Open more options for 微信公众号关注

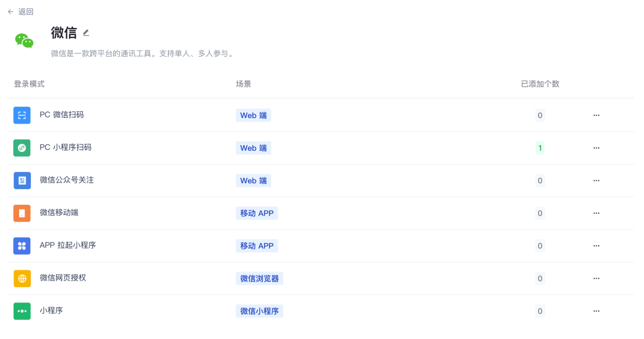click(x=596, y=180)
